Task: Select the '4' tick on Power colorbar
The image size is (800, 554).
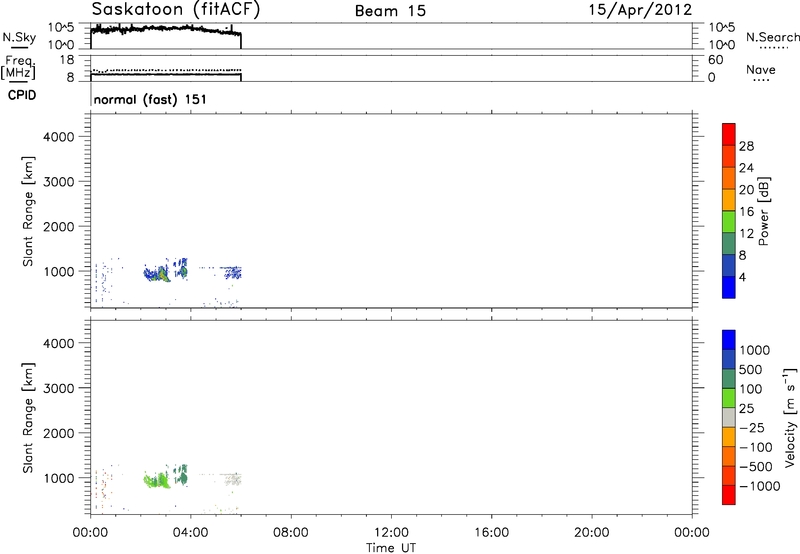Action: [x=742, y=277]
